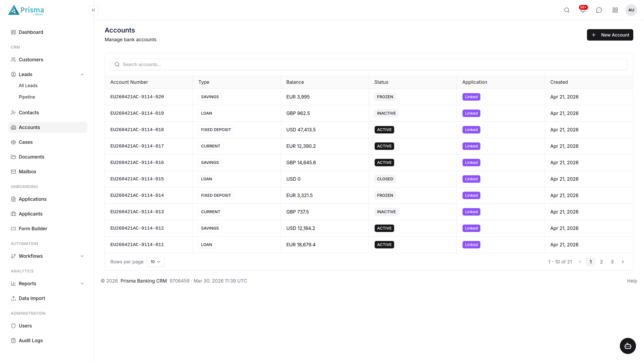Click the Accounts sidebar building icon
644x362 pixels.
click(x=13, y=127)
